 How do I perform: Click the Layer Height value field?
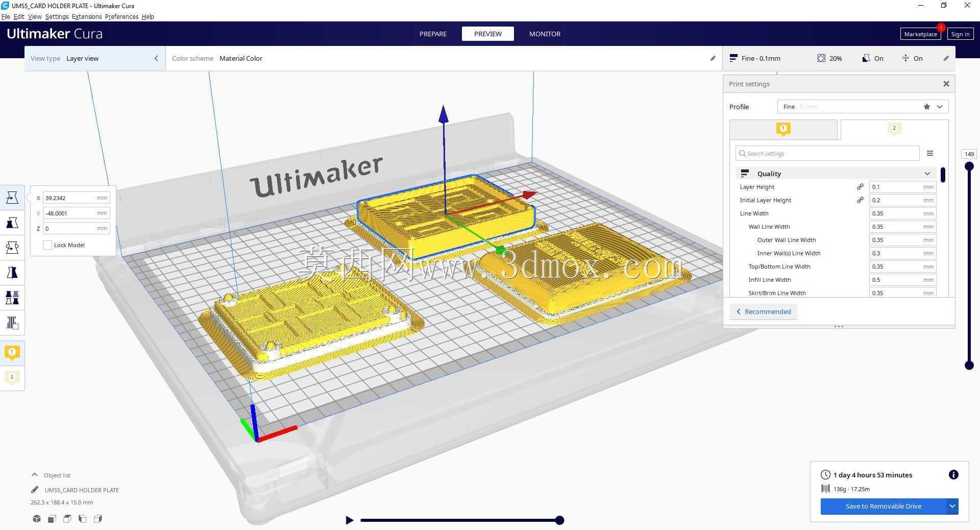tap(902, 187)
